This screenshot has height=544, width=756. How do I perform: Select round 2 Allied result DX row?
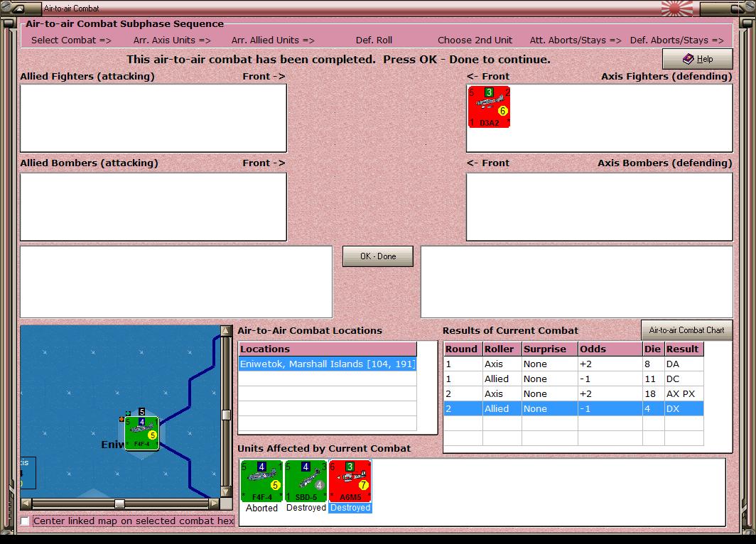(x=573, y=408)
